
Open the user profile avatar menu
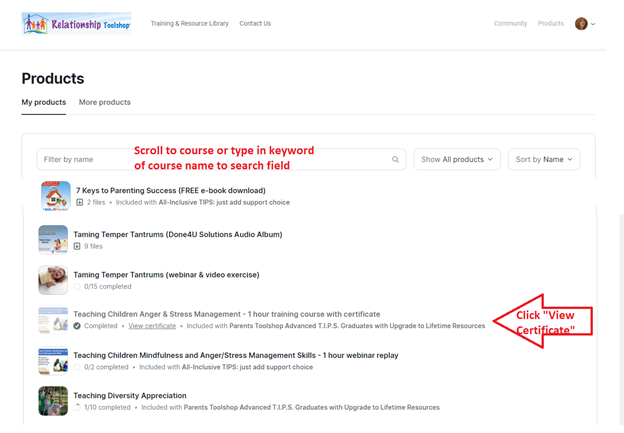pos(581,23)
